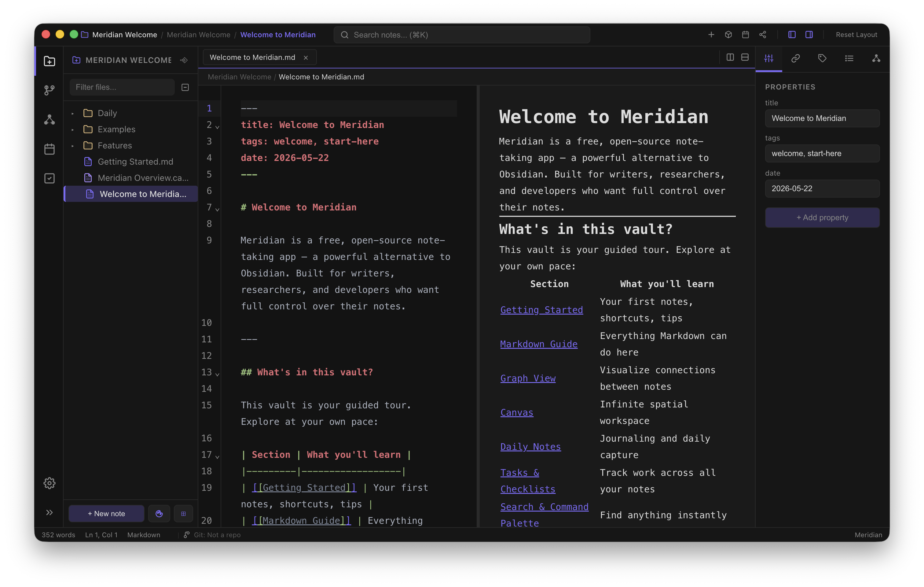Open the git branch sidebar icon

[50, 90]
